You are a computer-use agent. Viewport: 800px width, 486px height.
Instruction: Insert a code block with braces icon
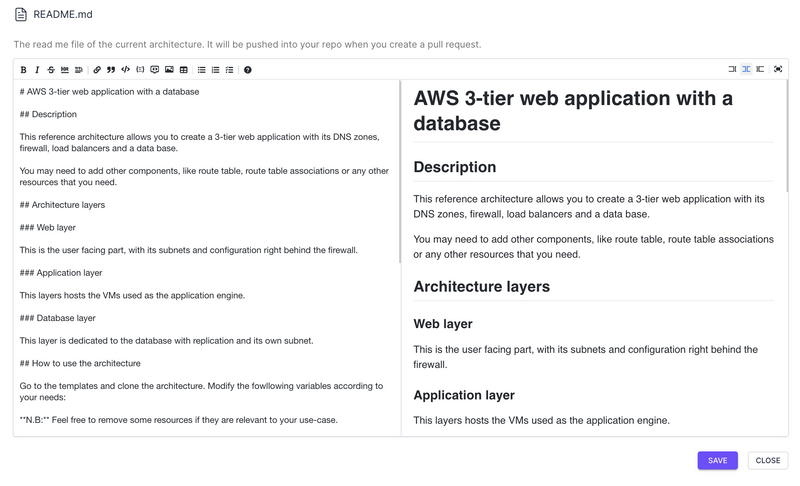(x=140, y=70)
